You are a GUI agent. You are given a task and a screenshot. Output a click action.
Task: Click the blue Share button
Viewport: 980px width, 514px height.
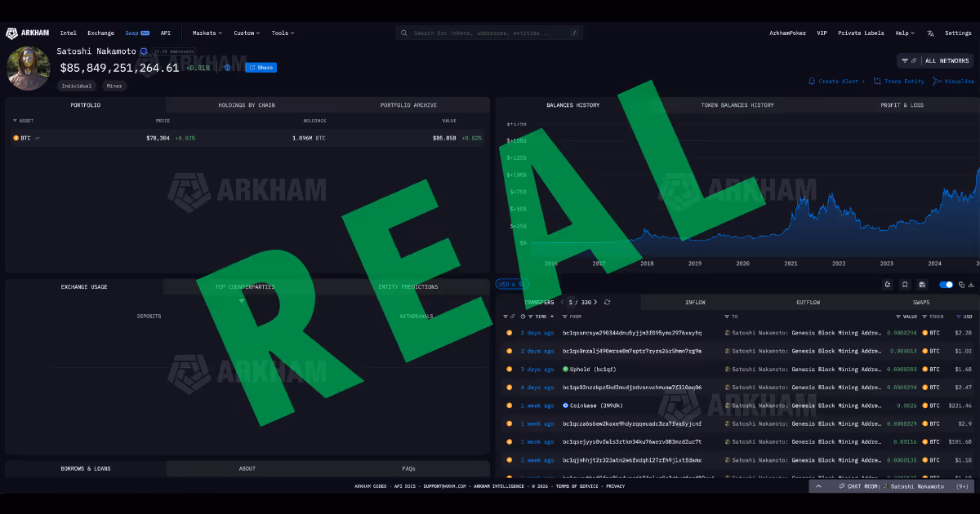261,68
